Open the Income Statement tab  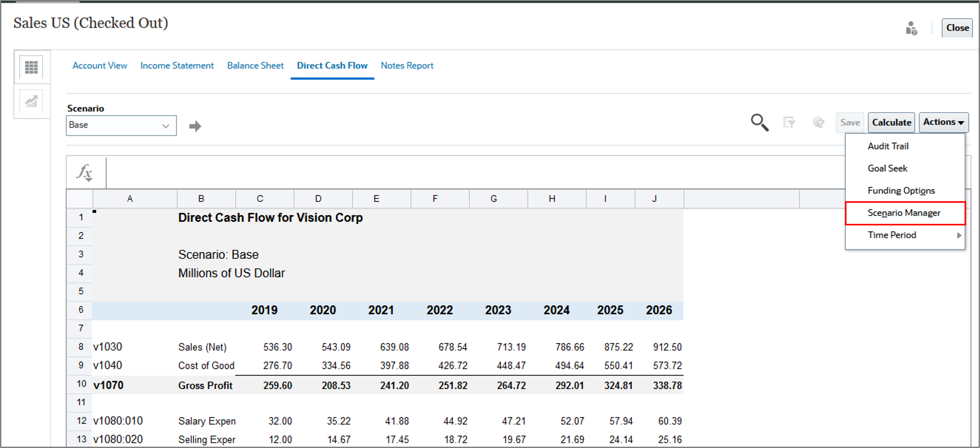(177, 65)
